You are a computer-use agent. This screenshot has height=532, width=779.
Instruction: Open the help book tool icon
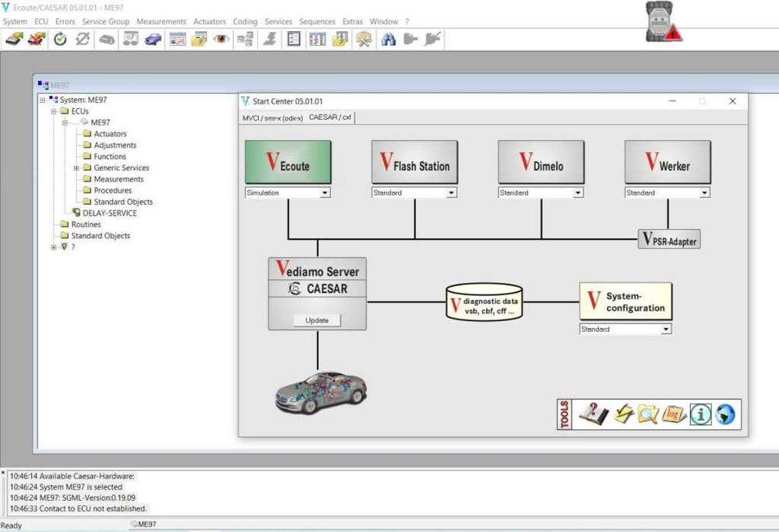[x=594, y=414]
